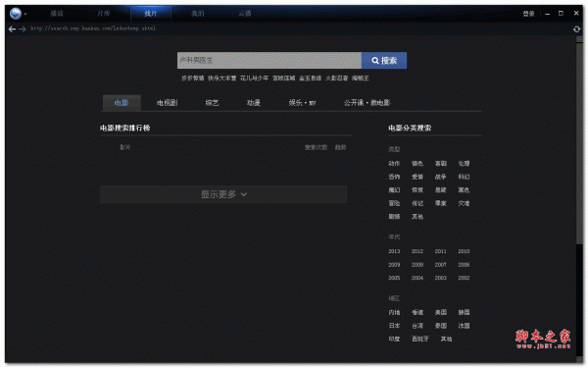The height and width of the screenshot is (368, 588).
Task: Filter movies by genre 冒险
Action: (394, 203)
